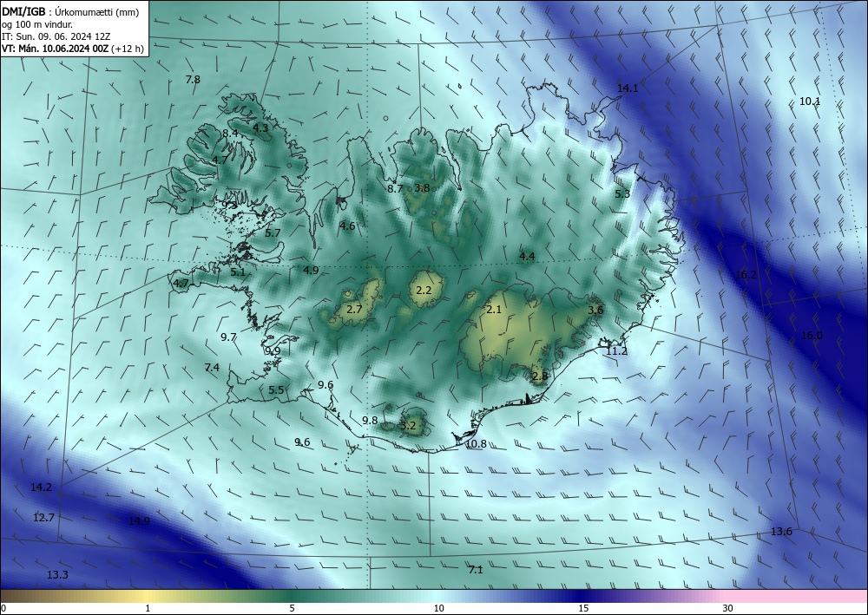Image resolution: width=868 pixels, height=615 pixels.
Task: Click the 0 tick on the color scale
Action: [x=3, y=609]
